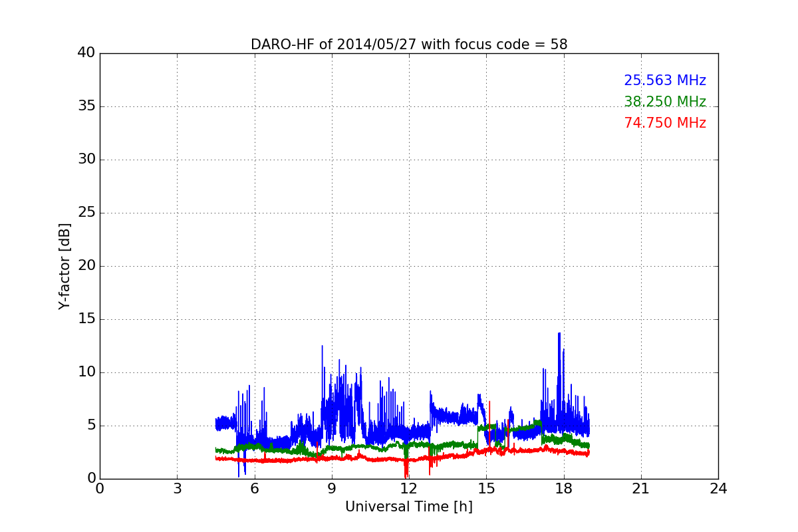Screen dimensions: 798x532
Task: Click the x-axis tick label 3
Action: coord(177,489)
